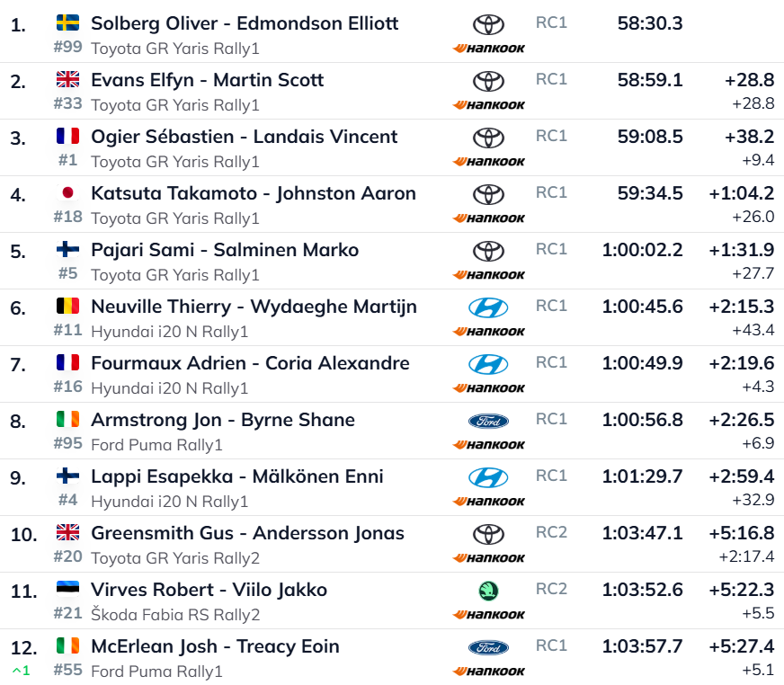784x685 pixels.
Task: Click the Hankook logo in Lappi's row
Action: click(489, 502)
